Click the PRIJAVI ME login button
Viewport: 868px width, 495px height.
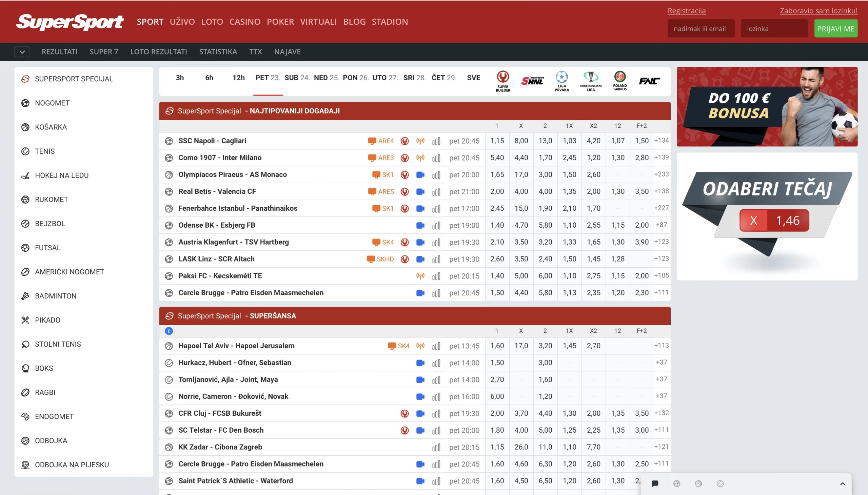pos(836,28)
